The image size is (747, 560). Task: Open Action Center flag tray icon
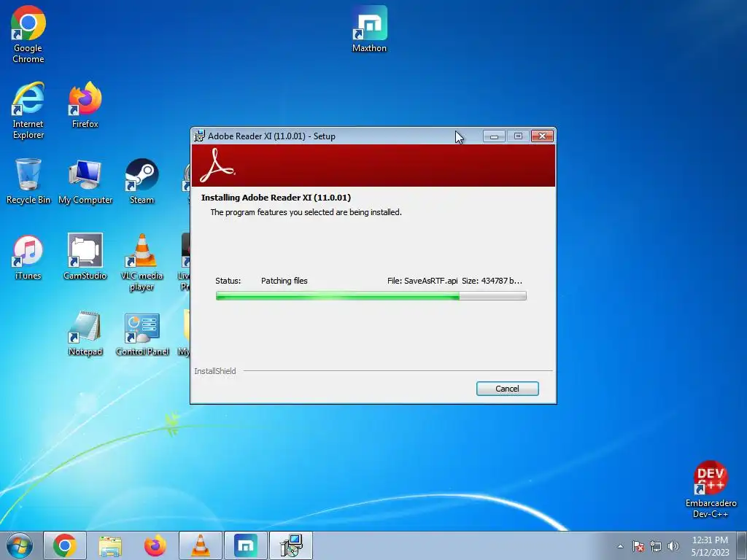point(638,546)
